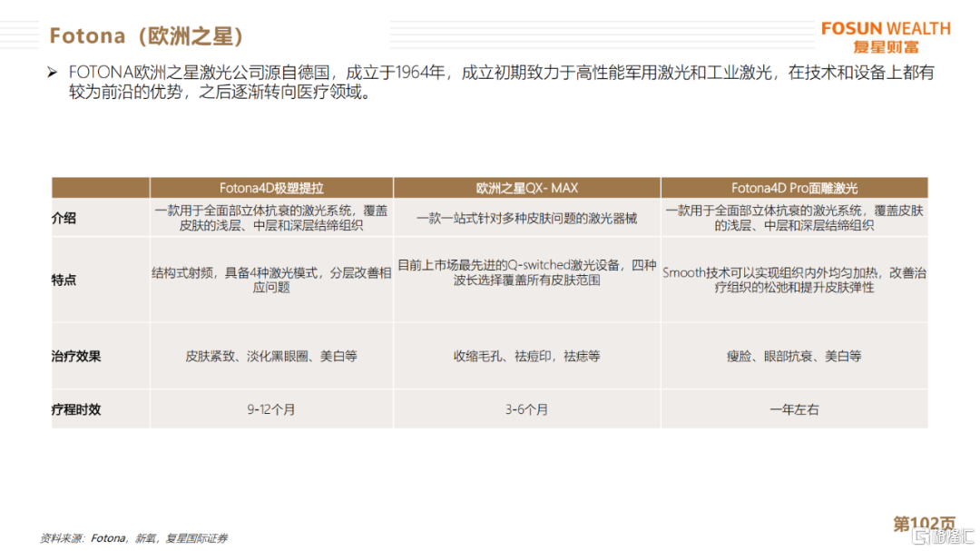
Task: Click the arrow bullet before the intro paragraph
Action: (53, 73)
